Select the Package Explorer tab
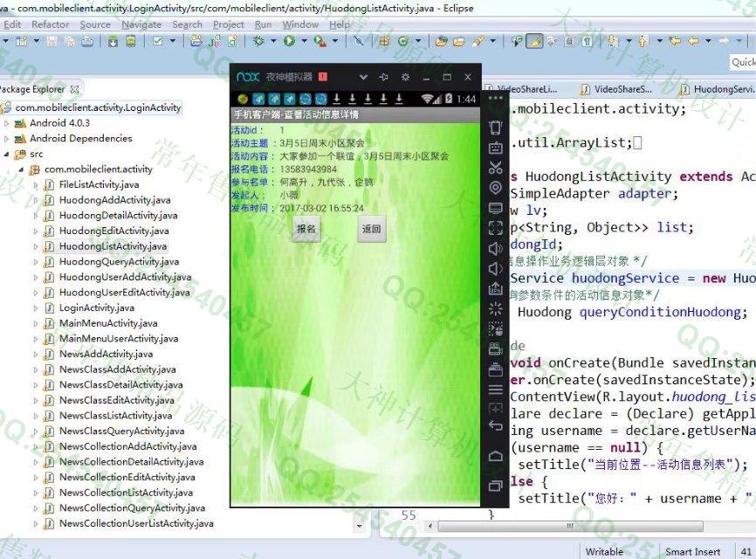This screenshot has height=559, width=756. click(32, 89)
